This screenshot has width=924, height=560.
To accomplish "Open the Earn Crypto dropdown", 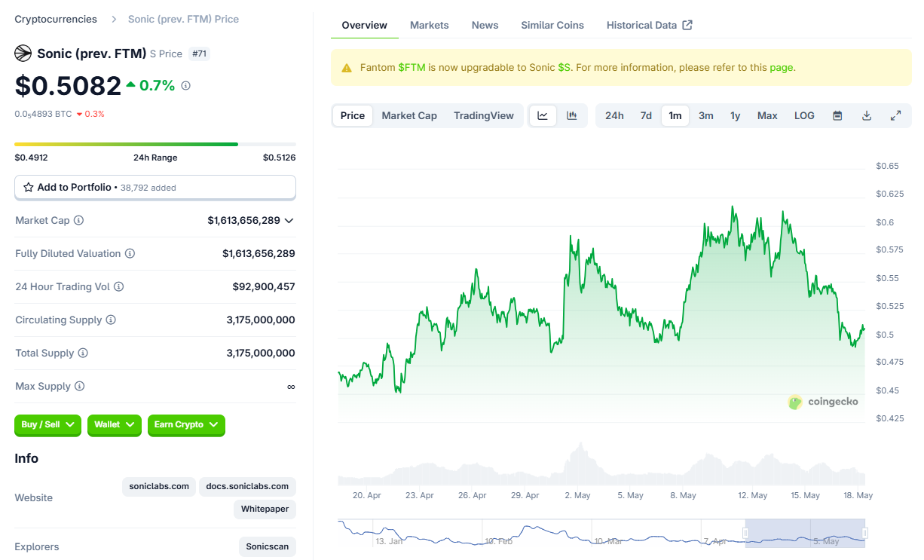I will tap(186, 425).
